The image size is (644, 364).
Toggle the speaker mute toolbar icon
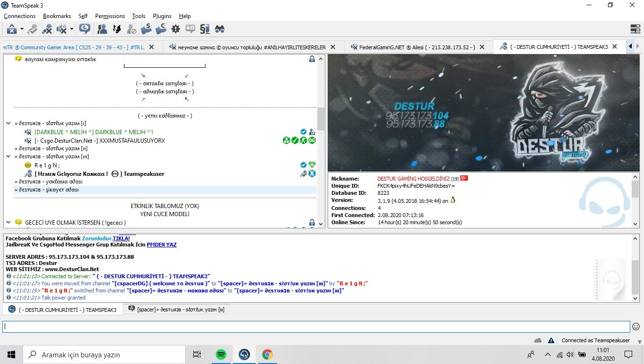pyautogui.click(x=62, y=29)
